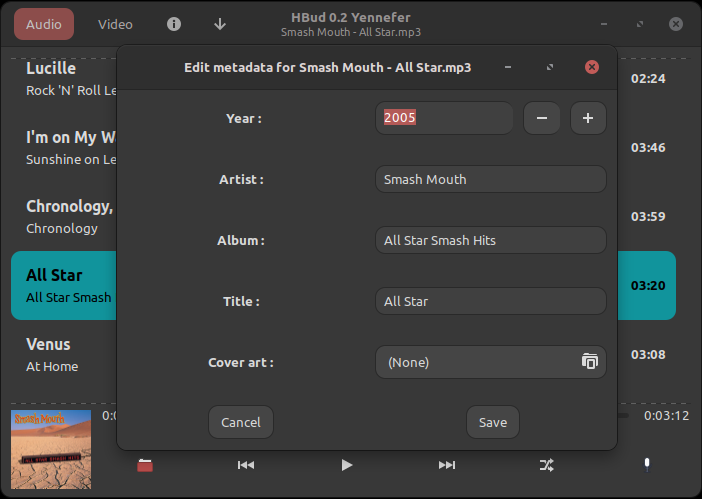The width and height of the screenshot is (702, 499).
Task: Minimize the Edit metadata dialog
Action: 508,67
